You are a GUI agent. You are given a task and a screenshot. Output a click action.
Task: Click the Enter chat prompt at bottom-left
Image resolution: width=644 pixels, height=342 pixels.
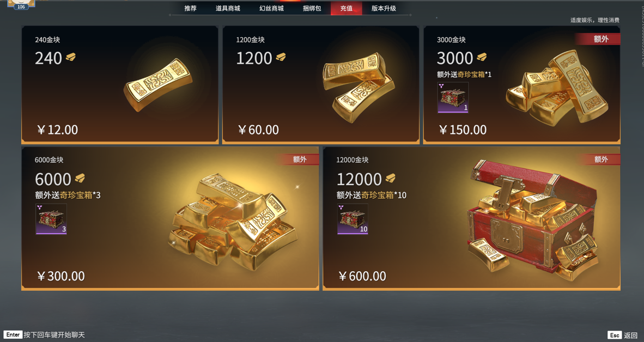pyautogui.click(x=44, y=334)
